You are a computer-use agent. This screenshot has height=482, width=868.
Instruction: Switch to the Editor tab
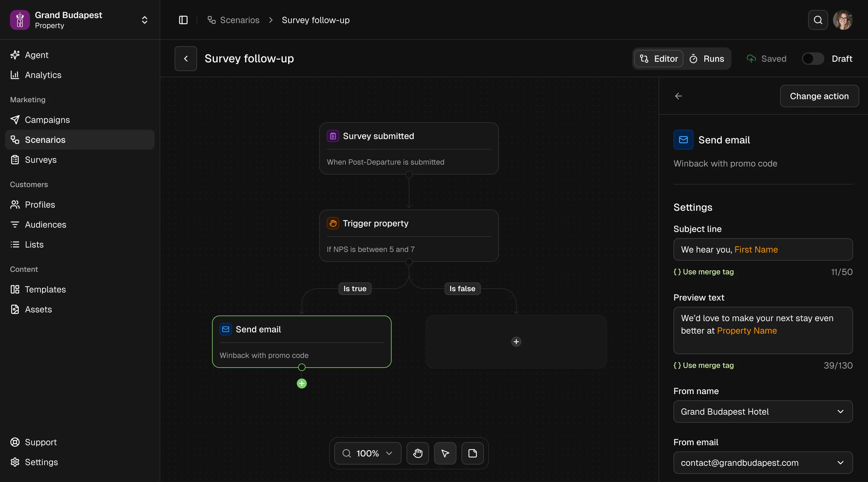(659, 59)
